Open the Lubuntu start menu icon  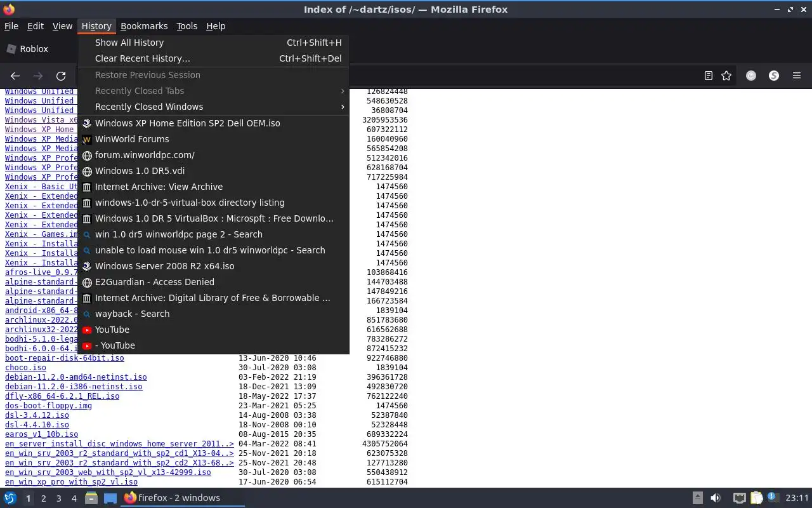10,498
